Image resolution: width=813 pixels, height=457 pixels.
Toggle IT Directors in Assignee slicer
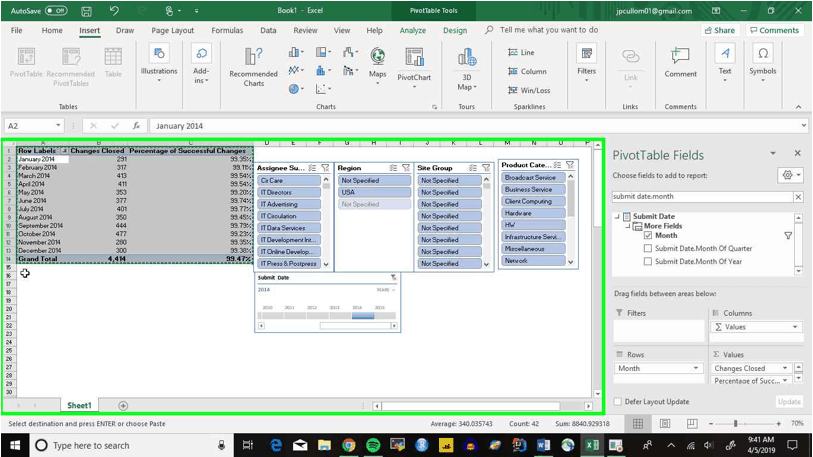(289, 192)
